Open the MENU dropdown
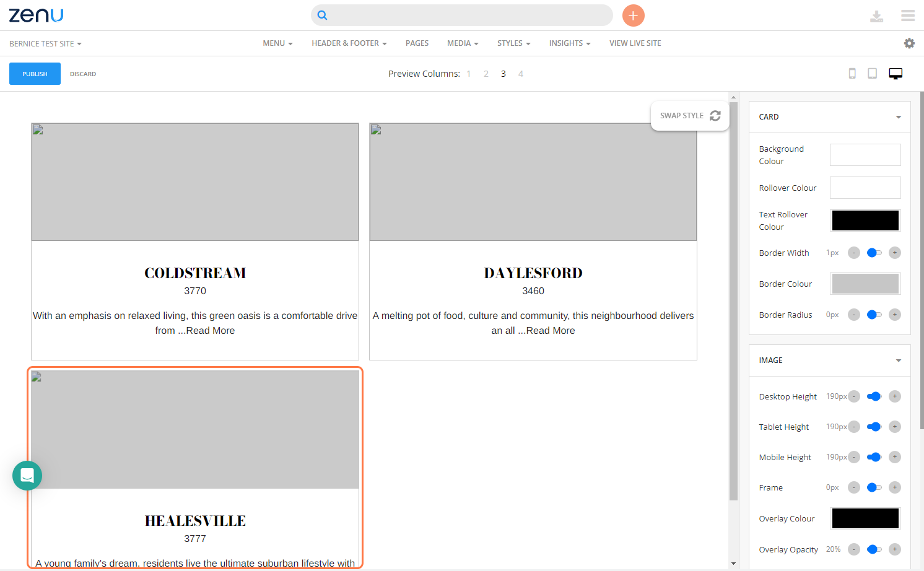The width and height of the screenshot is (924, 571). tap(277, 43)
